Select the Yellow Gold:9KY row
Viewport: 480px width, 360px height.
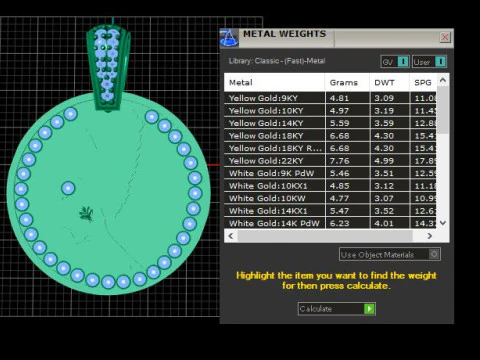[x=330, y=98]
